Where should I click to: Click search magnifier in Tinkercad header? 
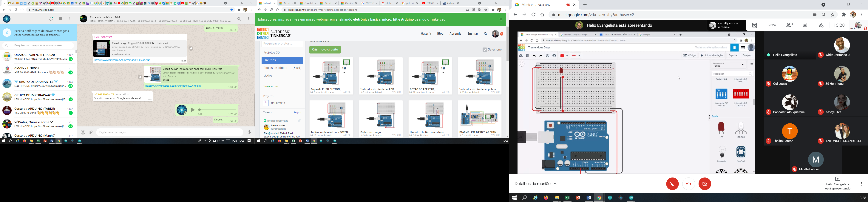pyautogui.click(x=486, y=34)
